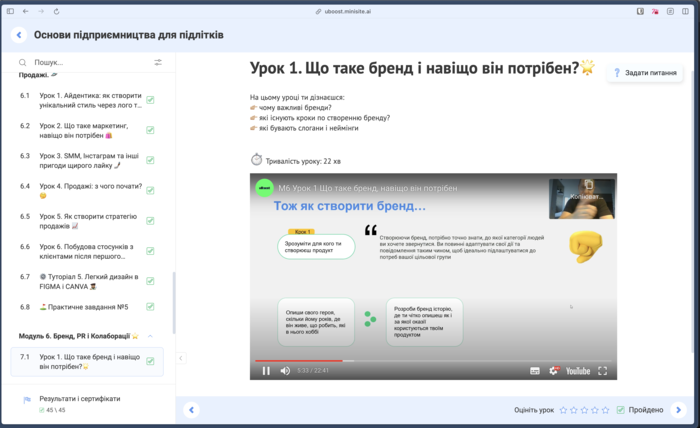Collapse the sidebar panel handle
Screen dimensions: 700x428
pyautogui.click(x=180, y=358)
